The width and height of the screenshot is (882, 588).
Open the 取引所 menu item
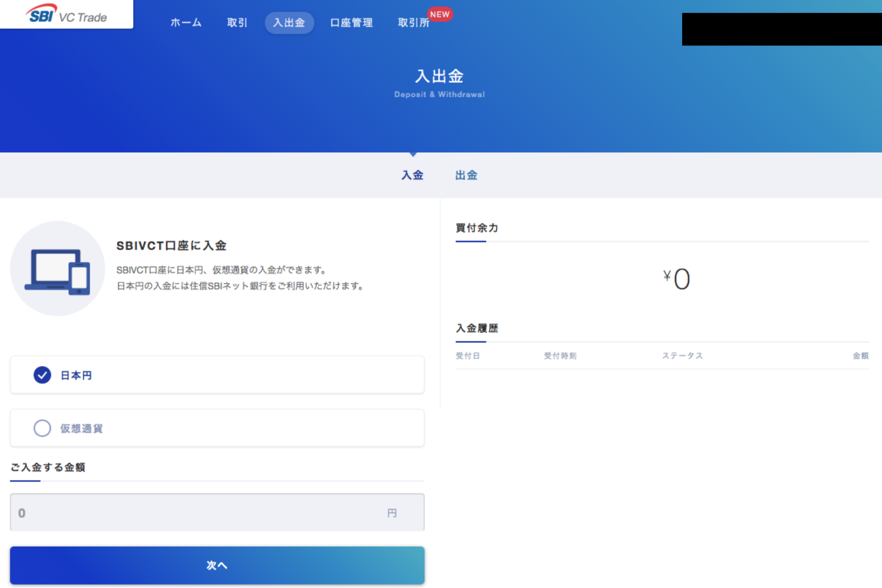[413, 22]
